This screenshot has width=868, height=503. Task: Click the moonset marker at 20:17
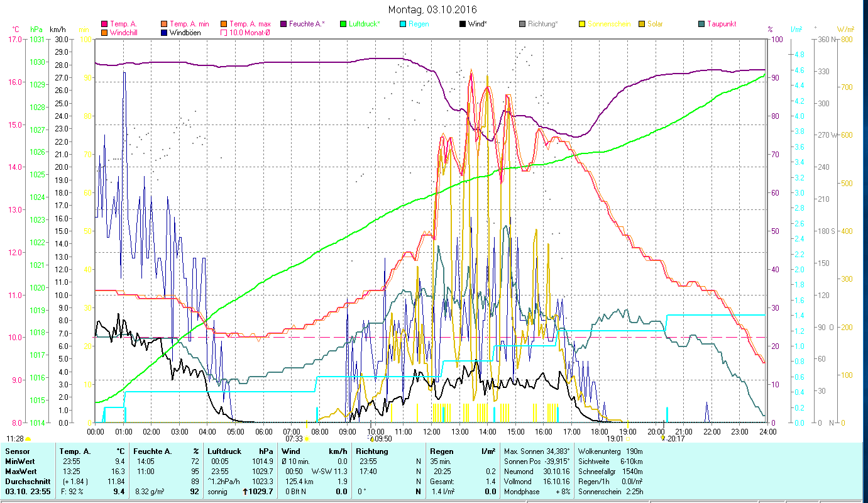click(663, 438)
